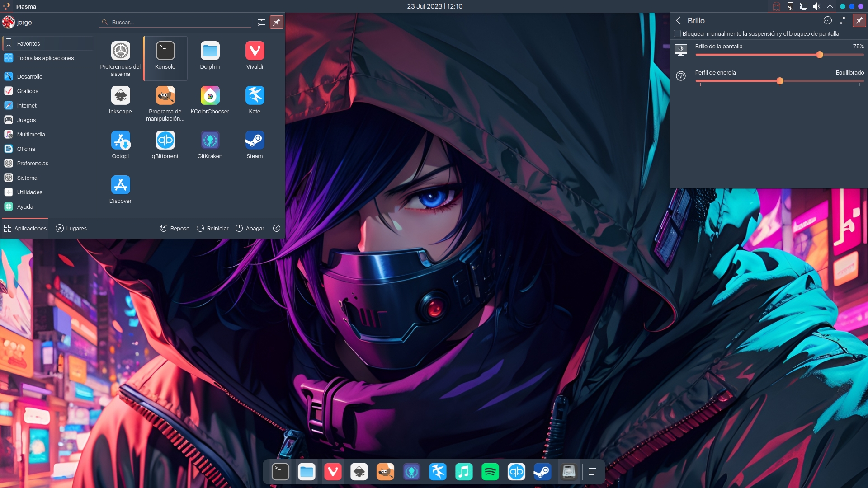This screenshot has width=868, height=488.
Task: Open the Desarrollo category
Action: point(48,76)
